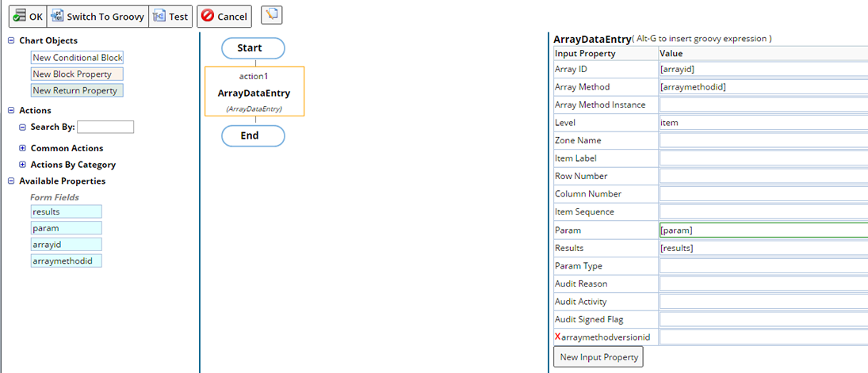Viewport: 868px width, 373px height.
Task: Expand Actions By Category
Action: (22, 165)
